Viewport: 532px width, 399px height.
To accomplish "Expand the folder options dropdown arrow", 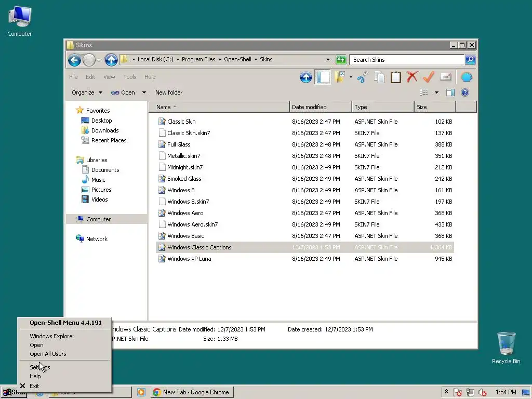I will click(x=351, y=77).
